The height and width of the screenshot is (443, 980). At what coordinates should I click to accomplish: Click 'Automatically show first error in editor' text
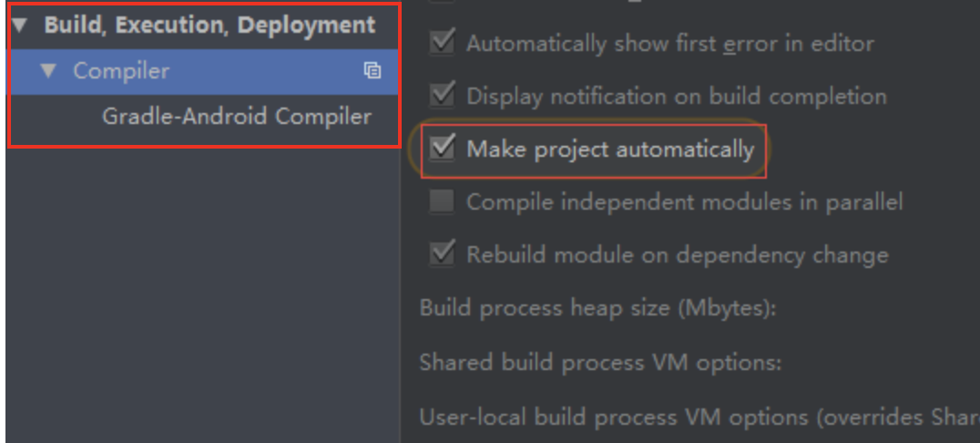669,43
